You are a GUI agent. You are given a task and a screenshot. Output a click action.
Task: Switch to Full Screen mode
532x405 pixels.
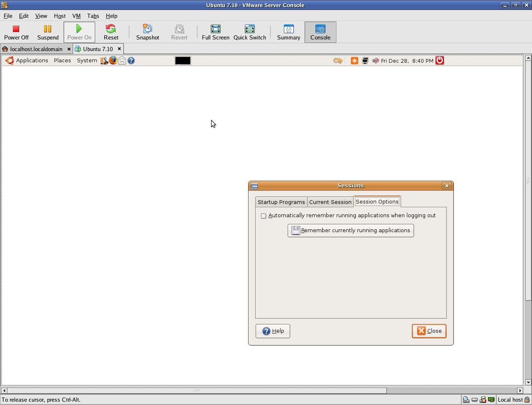(215, 32)
